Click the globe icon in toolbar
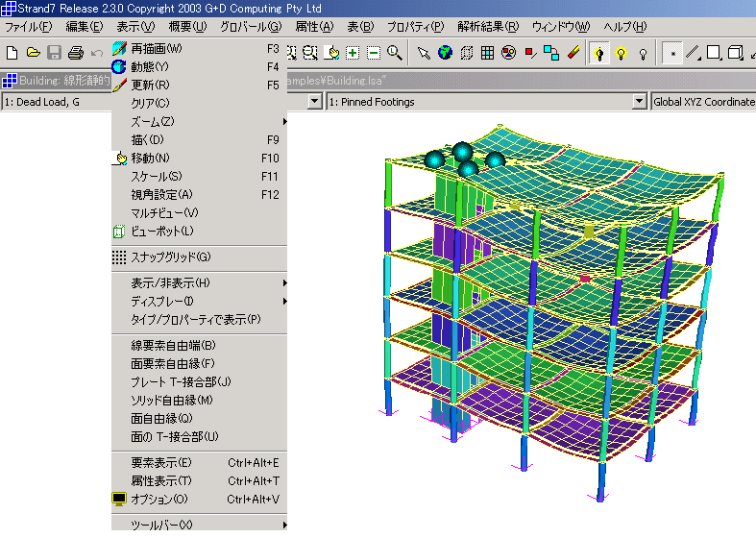 point(445,53)
